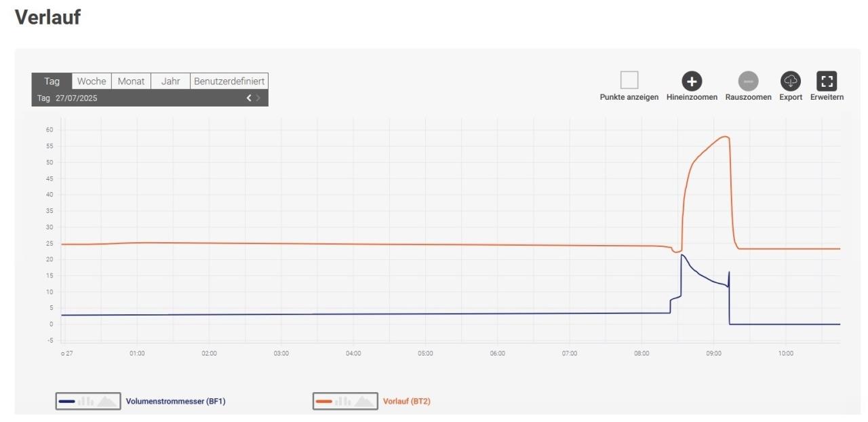This screenshot has height=422, width=868.
Task: Switch to the Woche tab
Action: tap(92, 81)
